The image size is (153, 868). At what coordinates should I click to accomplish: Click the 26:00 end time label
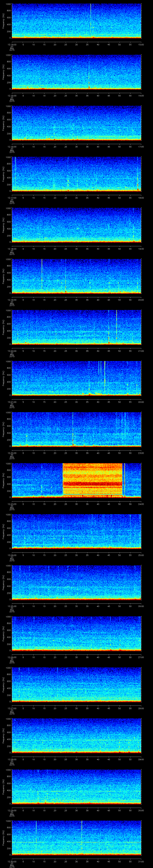pos(141,606)
